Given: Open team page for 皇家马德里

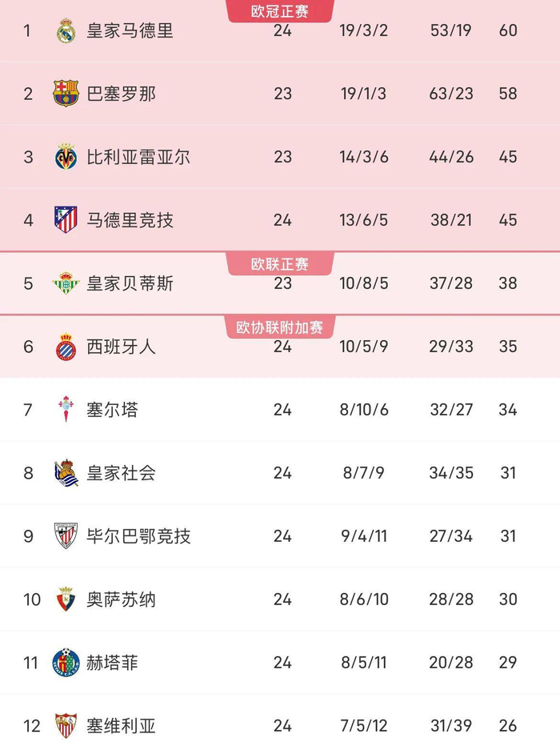Looking at the screenshot, I should 130,31.
